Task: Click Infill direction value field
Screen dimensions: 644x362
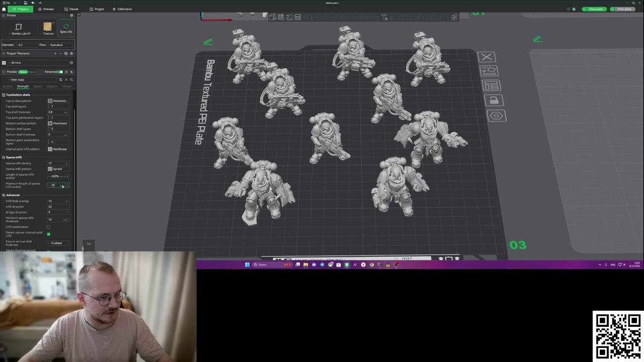Action: (58, 207)
